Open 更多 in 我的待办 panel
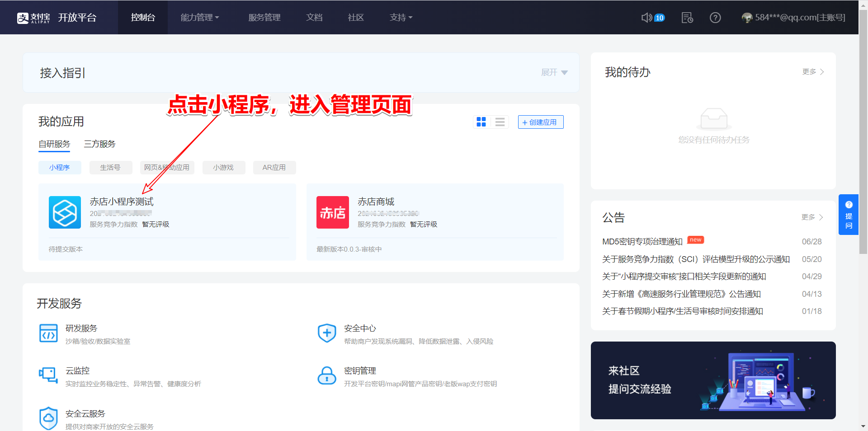 tap(813, 72)
